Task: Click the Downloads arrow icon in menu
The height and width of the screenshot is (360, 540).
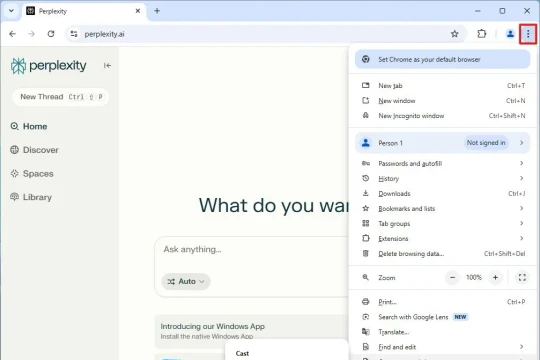Action: 366,193
